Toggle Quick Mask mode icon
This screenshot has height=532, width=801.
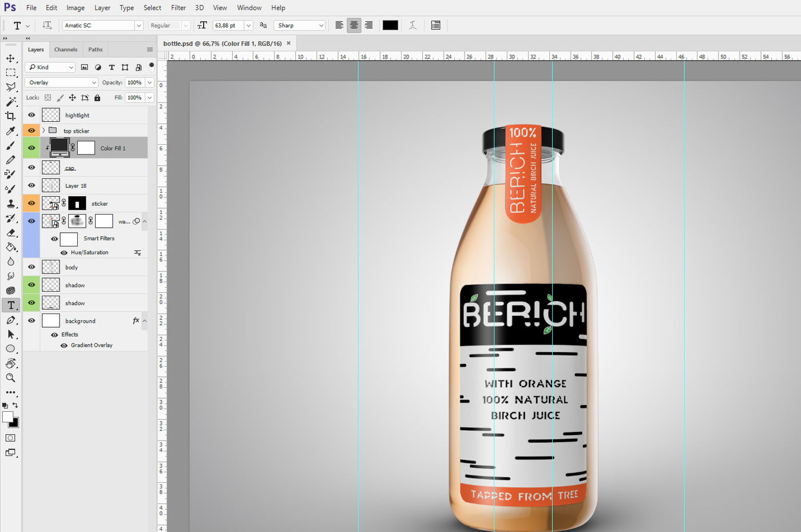click(x=10, y=438)
